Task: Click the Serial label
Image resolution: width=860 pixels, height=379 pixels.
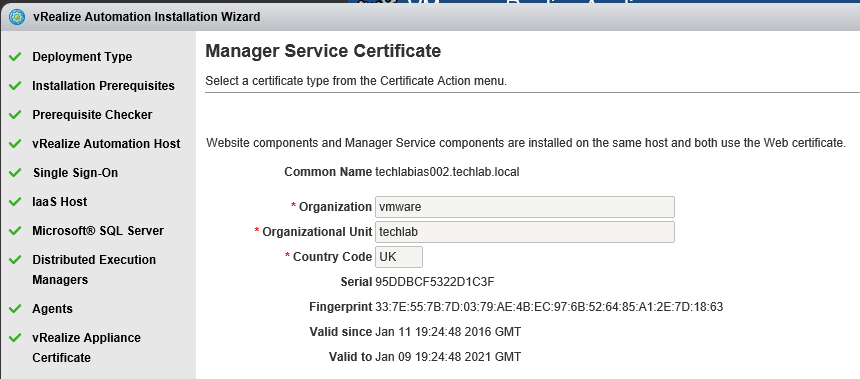Action: (356, 282)
